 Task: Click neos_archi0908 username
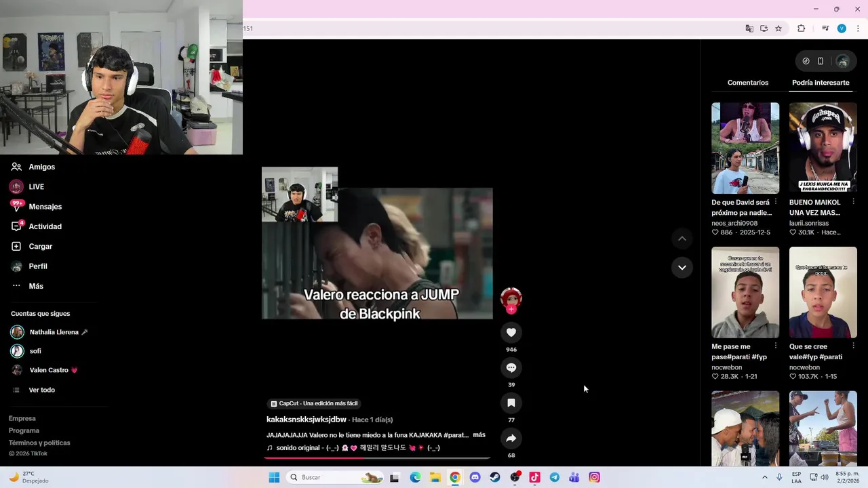pos(734,223)
